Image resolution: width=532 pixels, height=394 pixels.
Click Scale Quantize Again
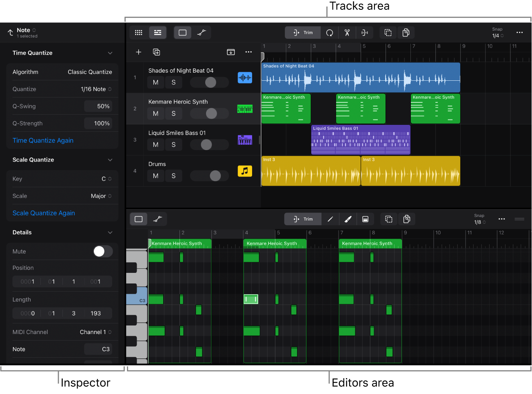(44, 213)
